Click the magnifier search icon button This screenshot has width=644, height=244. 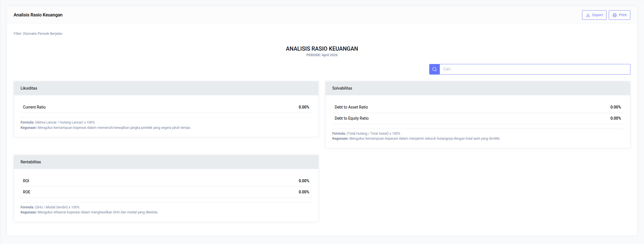pyautogui.click(x=434, y=69)
